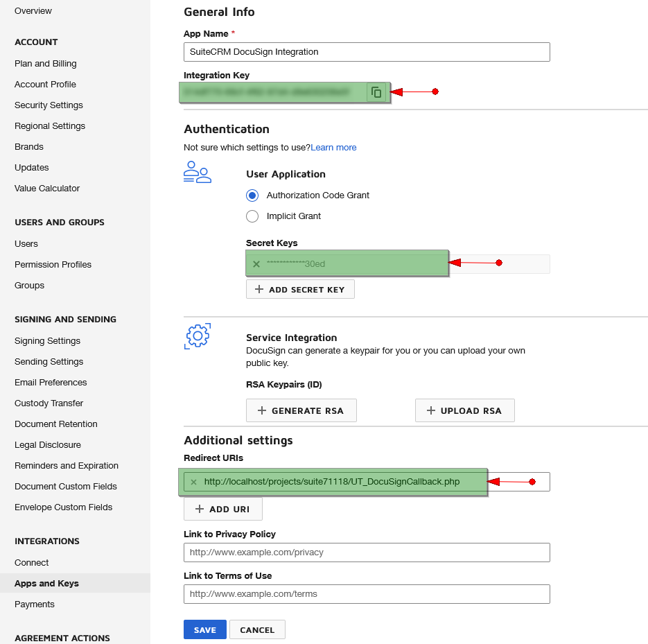
Task: Focus the Link to Privacy Policy field
Action: point(367,552)
